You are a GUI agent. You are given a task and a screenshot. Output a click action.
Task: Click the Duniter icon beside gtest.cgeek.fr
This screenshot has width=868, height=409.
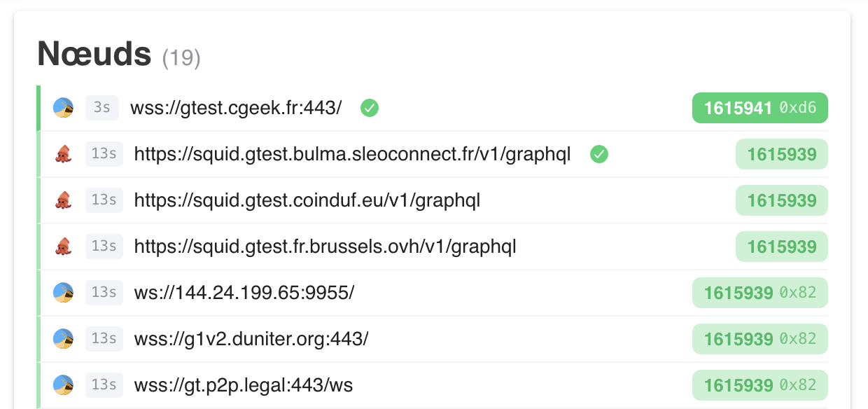click(64, 108)
